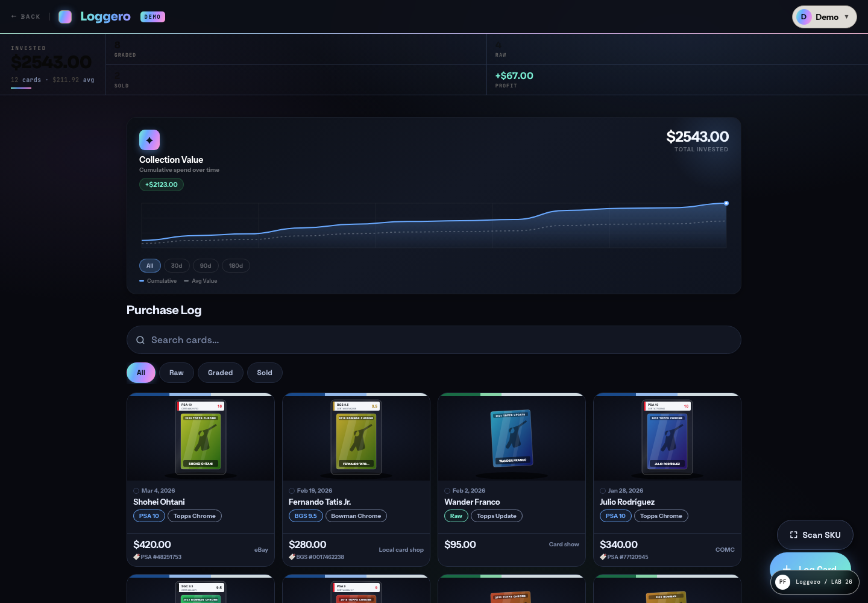Click the Loggero brand name
The height and width of the screenshot is (603, 868).
[105, 17]
